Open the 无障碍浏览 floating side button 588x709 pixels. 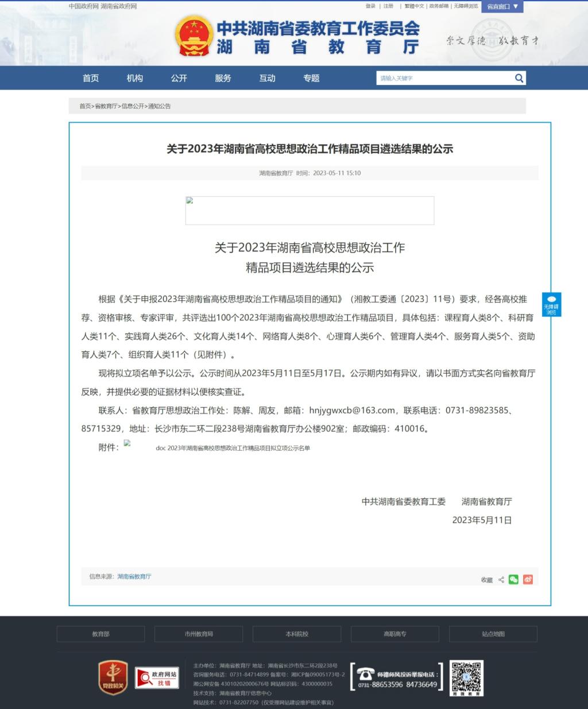[551, 304]
